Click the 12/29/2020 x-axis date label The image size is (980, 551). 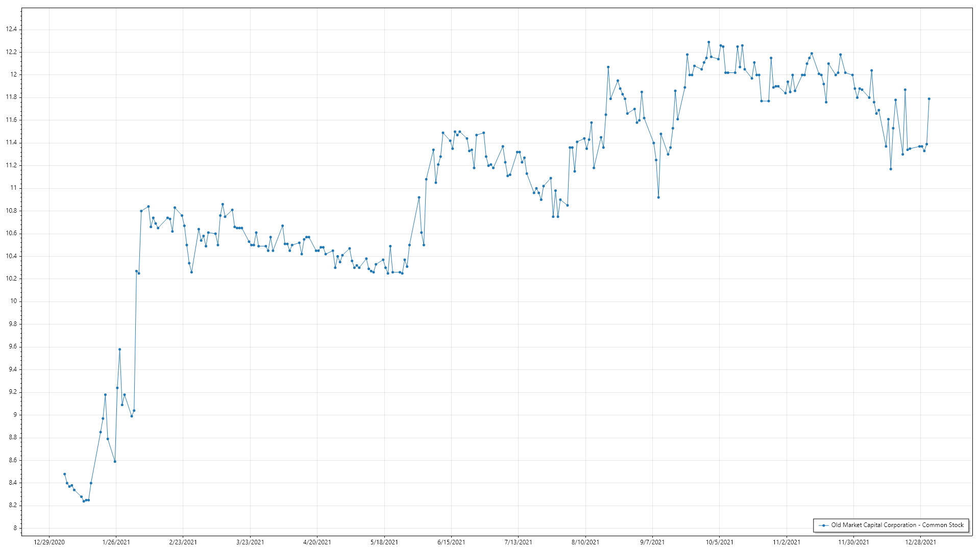pyautogui.click(x=49, y=542)
